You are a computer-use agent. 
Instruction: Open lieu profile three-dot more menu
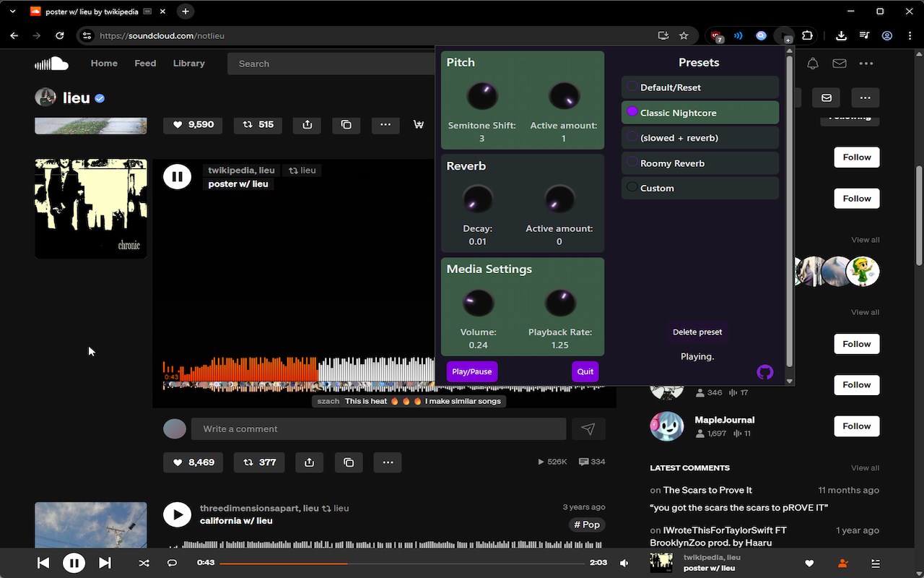[866, 98]
